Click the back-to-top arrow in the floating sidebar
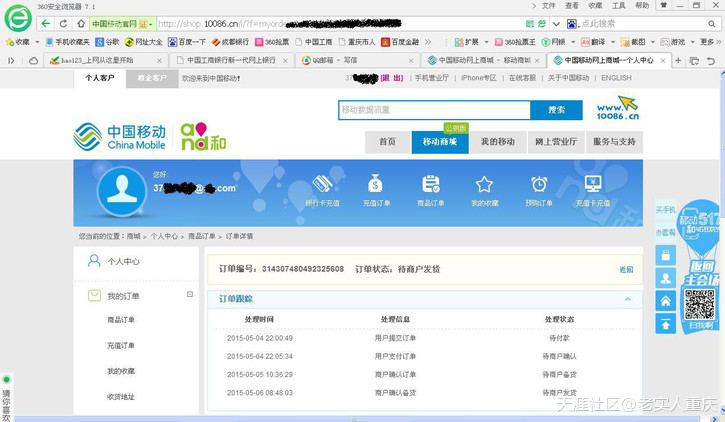725x422 pixels. (665, 324)
